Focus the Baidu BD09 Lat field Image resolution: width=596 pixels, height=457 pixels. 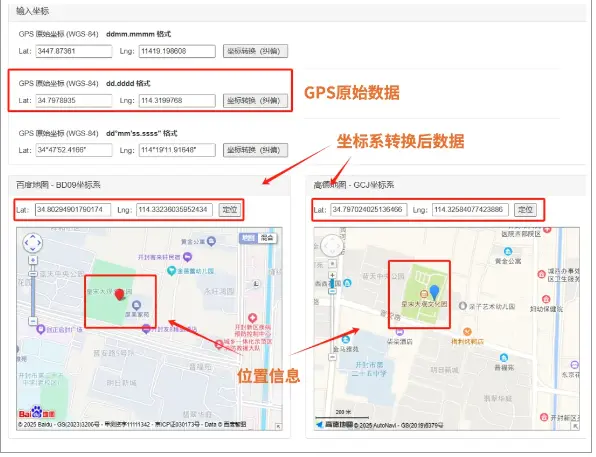pyautogui.click(x=73, y=209)
